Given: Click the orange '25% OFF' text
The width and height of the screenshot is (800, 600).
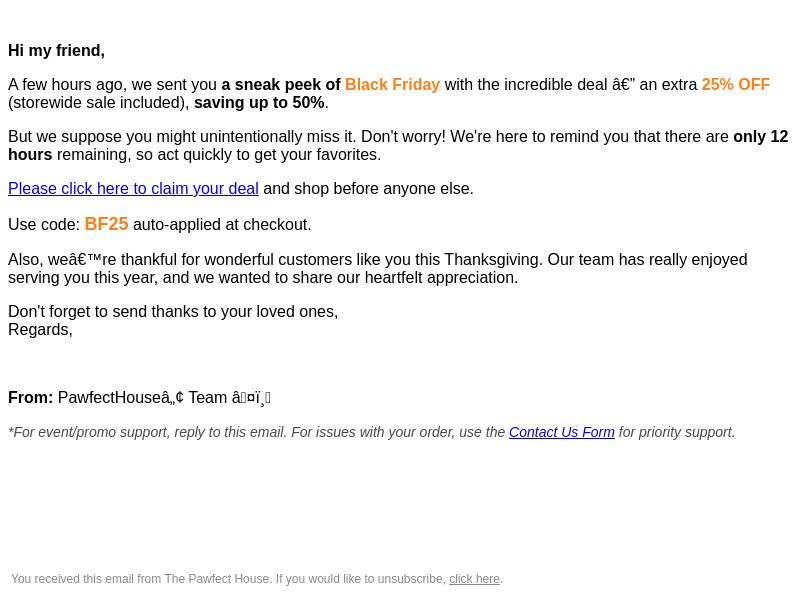Looking at the screenshot, I should tap(736, 84).
